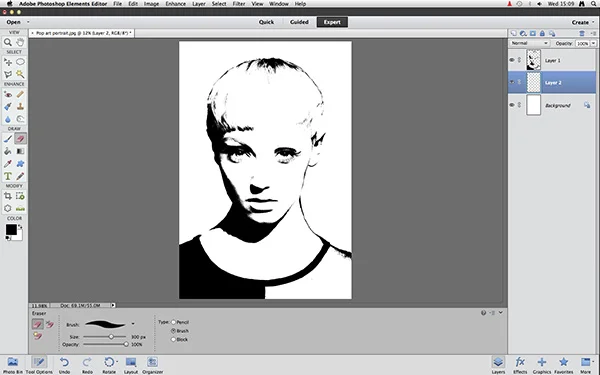Switch to Quick edit mode
The width and height of the screenshot is (600, 375).
pyautogui.click(x=266, y=22)
